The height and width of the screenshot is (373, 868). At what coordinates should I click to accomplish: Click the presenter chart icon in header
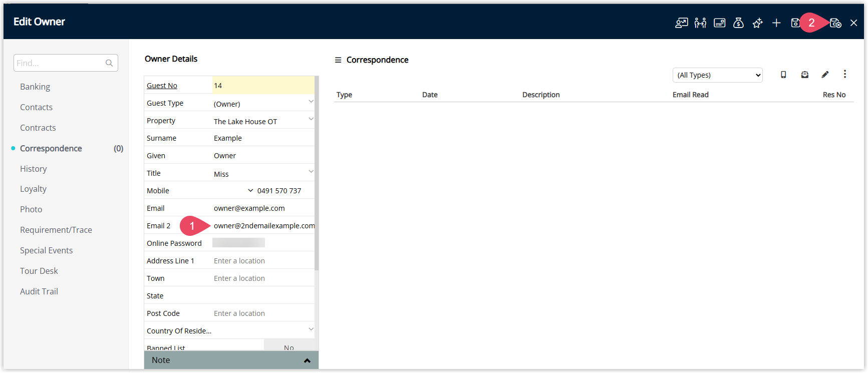pos(681,23)
